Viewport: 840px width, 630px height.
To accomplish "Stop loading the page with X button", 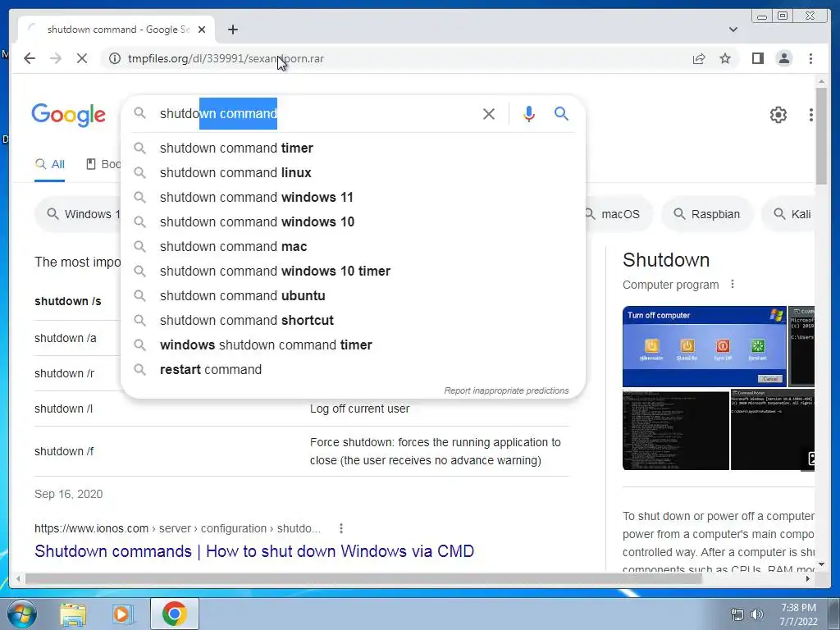I will [82, 58].
